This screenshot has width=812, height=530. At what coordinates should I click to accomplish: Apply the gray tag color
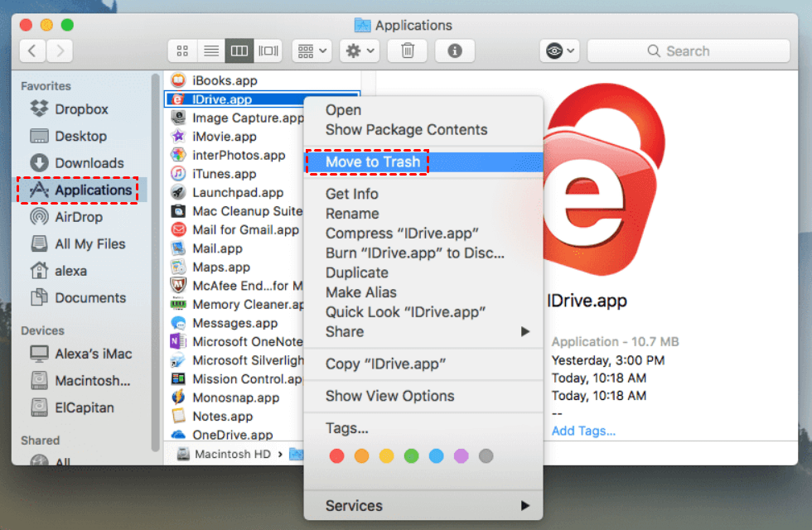[x=486, y=456]
